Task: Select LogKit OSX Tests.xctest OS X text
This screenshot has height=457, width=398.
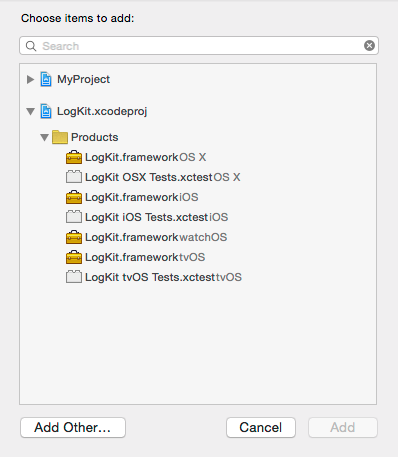Action: pyautogui.click(x=163, y=177)
